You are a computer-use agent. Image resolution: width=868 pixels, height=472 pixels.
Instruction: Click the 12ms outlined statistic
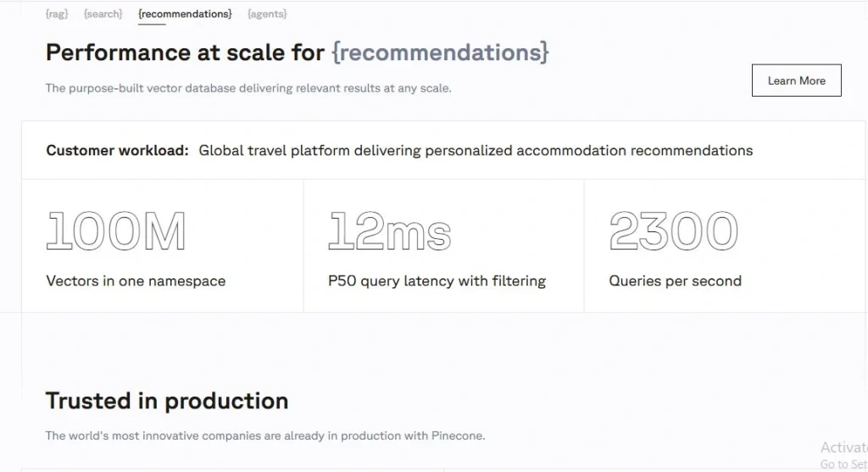tap(389, 231)
